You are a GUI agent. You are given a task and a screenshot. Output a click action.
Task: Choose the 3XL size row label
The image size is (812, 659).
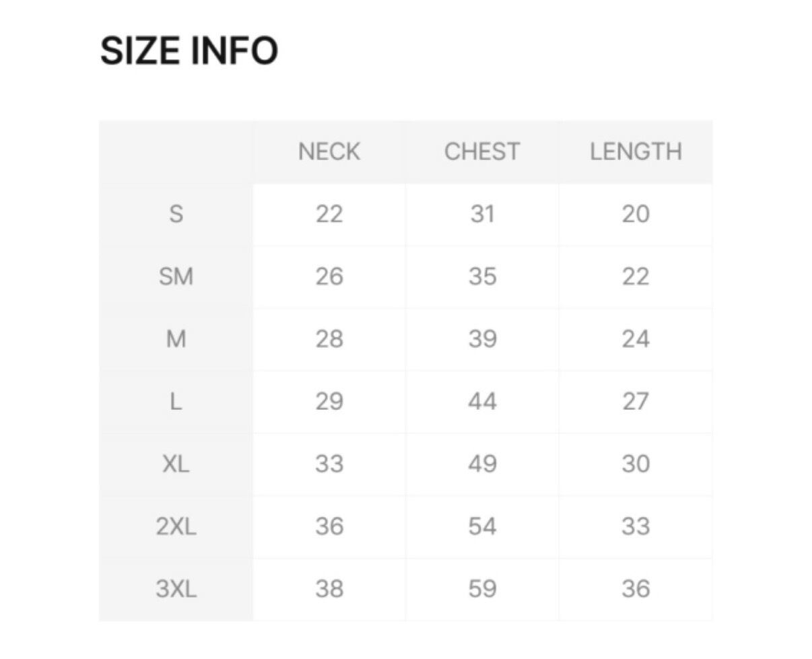pos(176,589)
